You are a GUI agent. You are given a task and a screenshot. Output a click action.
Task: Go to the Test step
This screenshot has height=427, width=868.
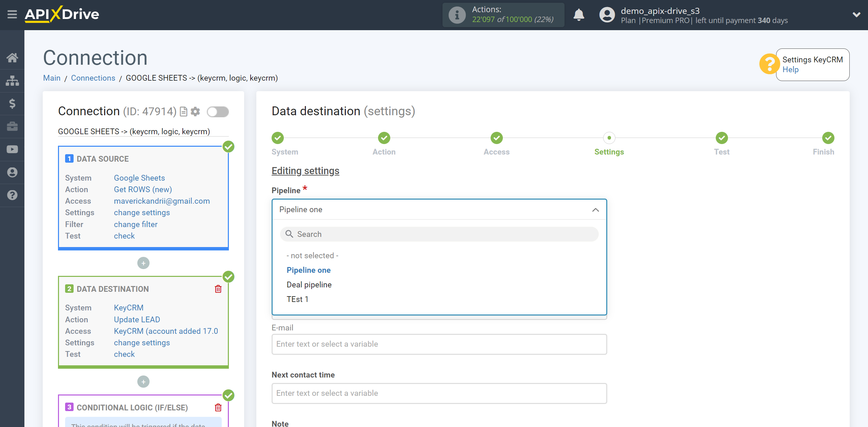(x=722, y=138)
